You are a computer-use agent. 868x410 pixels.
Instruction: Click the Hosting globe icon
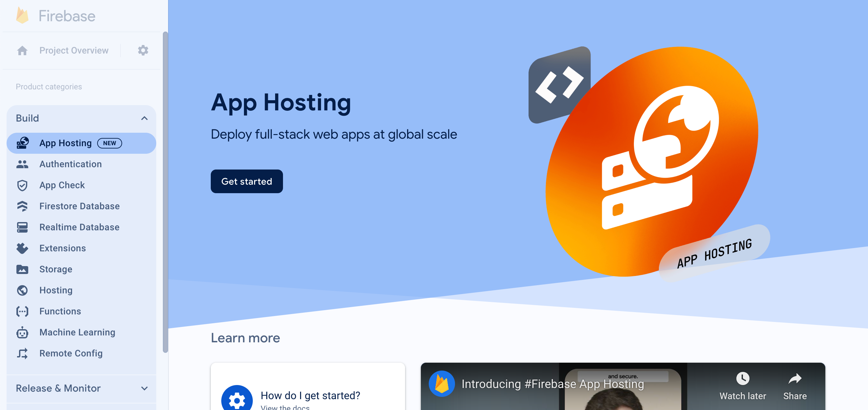pos(23,290)
